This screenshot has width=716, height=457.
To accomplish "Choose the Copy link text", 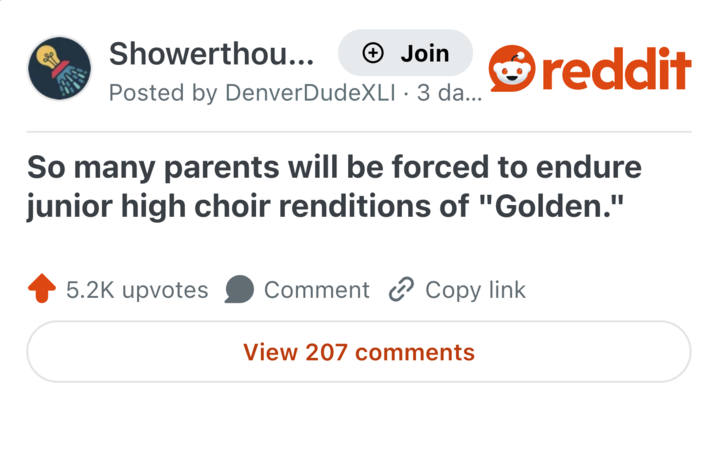I will [475, 290].
